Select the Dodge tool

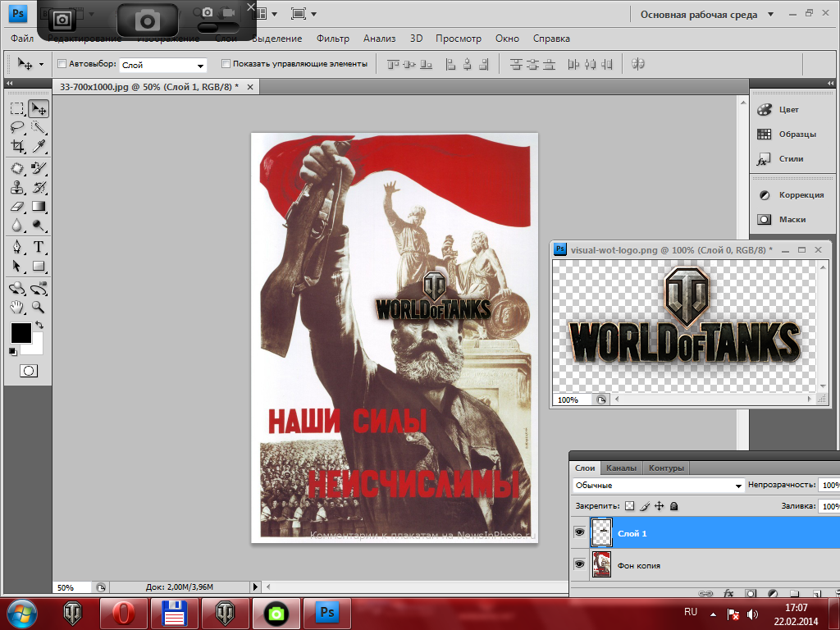39,225
